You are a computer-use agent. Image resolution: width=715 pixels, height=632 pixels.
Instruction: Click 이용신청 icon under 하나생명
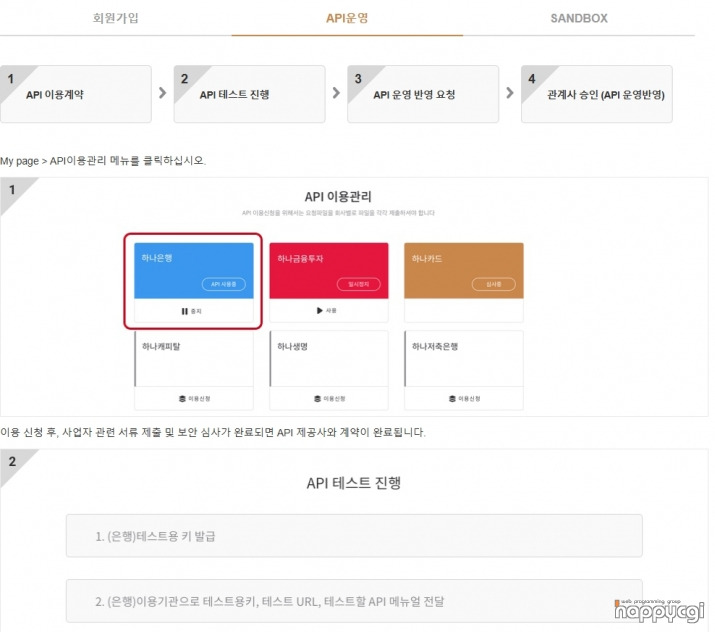tap(317, 399)
